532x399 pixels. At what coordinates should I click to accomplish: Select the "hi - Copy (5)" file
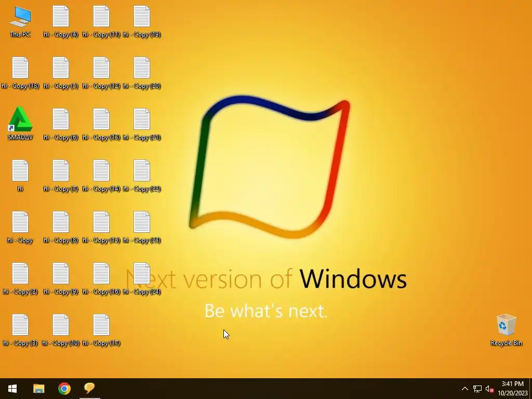pyautogui.click(x=61, y=73)
